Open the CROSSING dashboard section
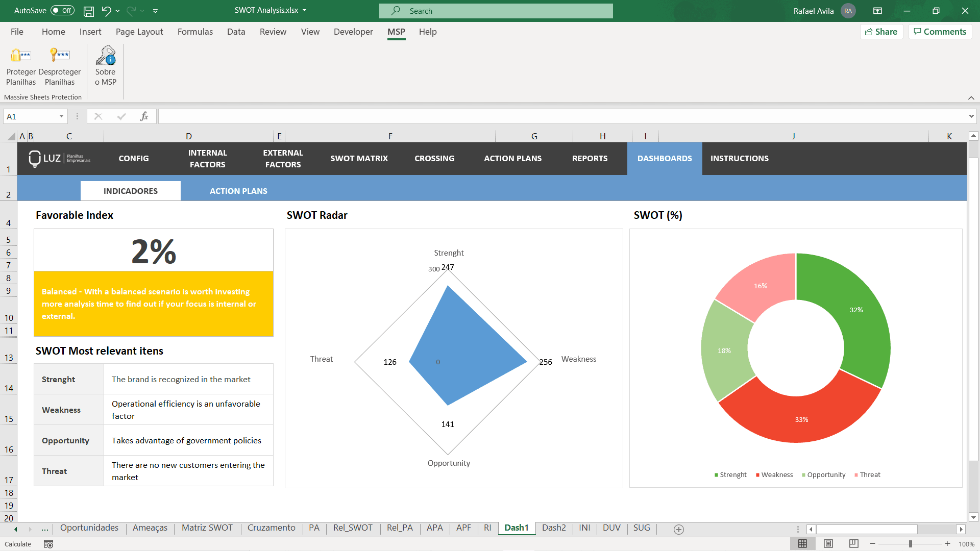The image size is (980, 551). pos(434,159)
